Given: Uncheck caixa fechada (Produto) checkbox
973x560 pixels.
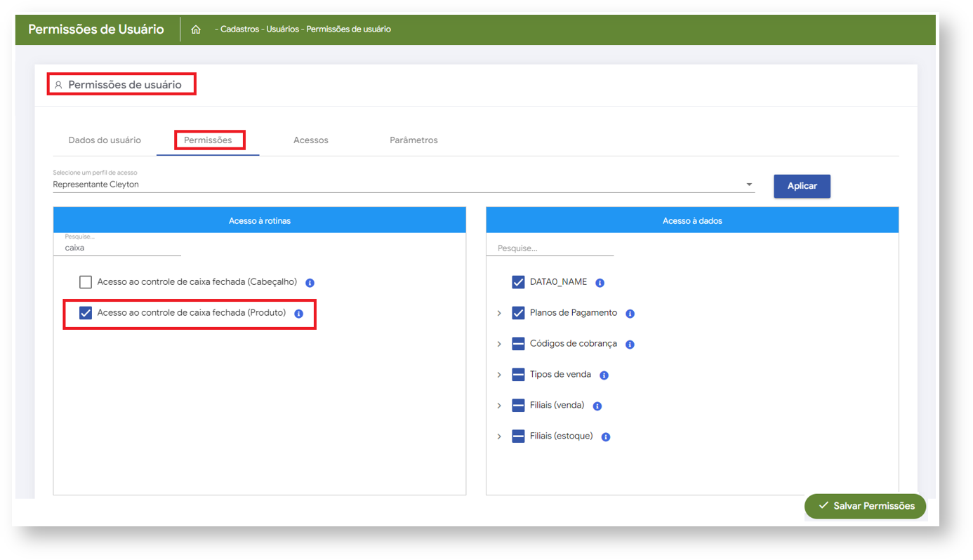Looking at the screenshot, I should pyautogui.click(x=86, y=313).
